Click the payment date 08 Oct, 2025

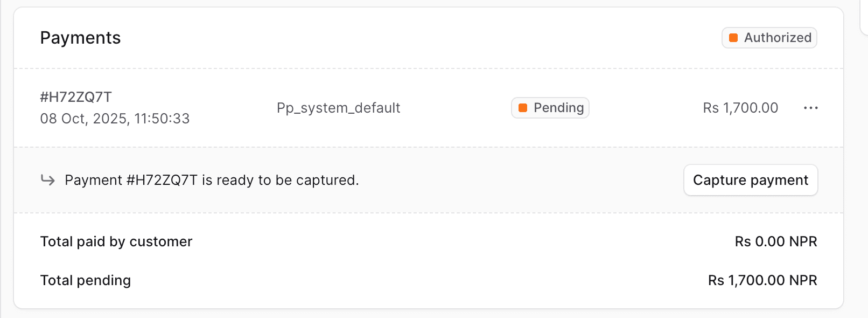pos(115,118)
